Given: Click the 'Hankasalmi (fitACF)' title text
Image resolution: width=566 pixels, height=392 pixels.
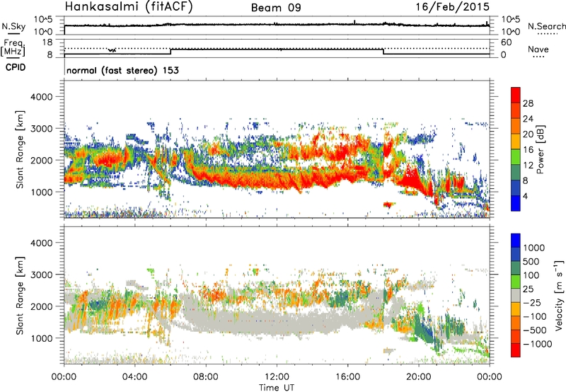Looking at the screenshot, I should [x=129, y=6].
